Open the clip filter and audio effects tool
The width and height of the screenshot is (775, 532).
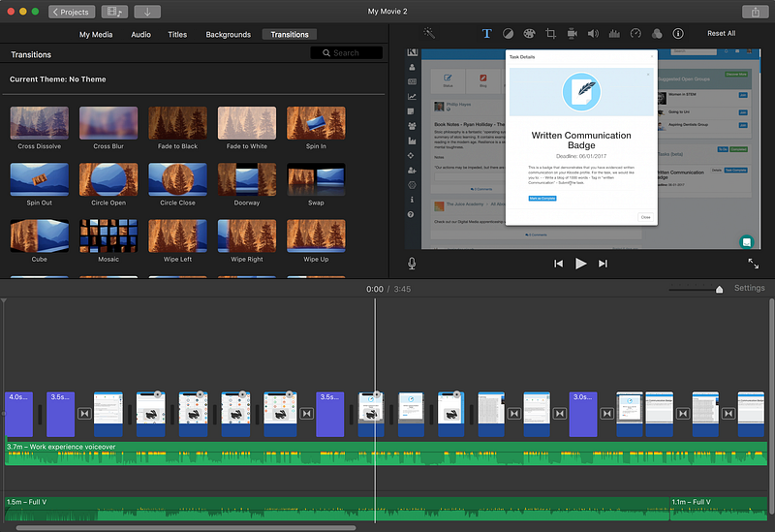657,34
